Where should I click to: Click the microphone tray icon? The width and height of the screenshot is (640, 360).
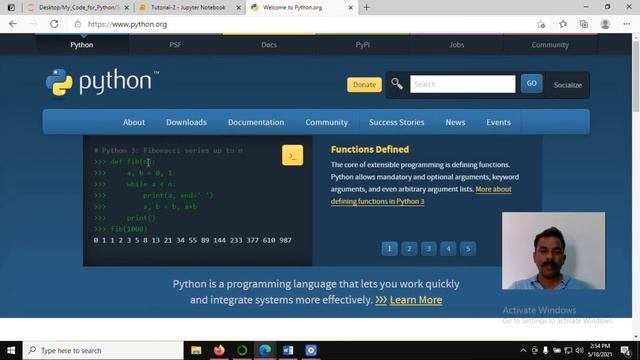pyautogui.click(x=545, y=350)
